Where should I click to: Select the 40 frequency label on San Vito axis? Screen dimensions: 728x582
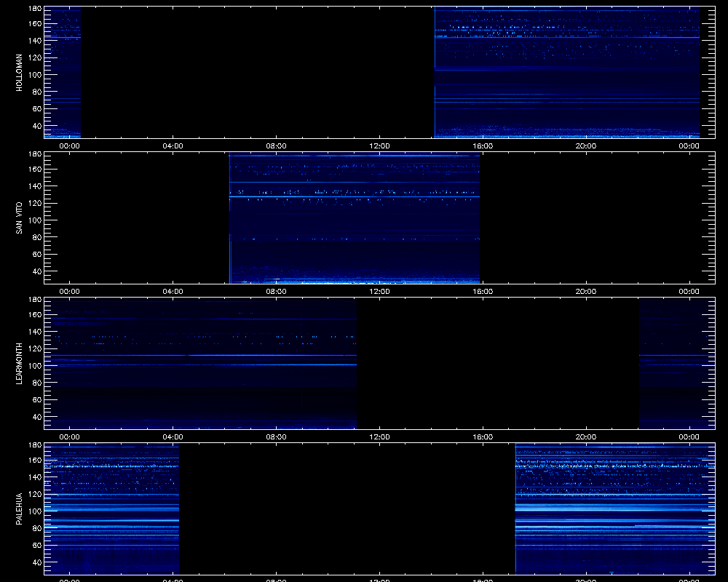click(37, 271)
